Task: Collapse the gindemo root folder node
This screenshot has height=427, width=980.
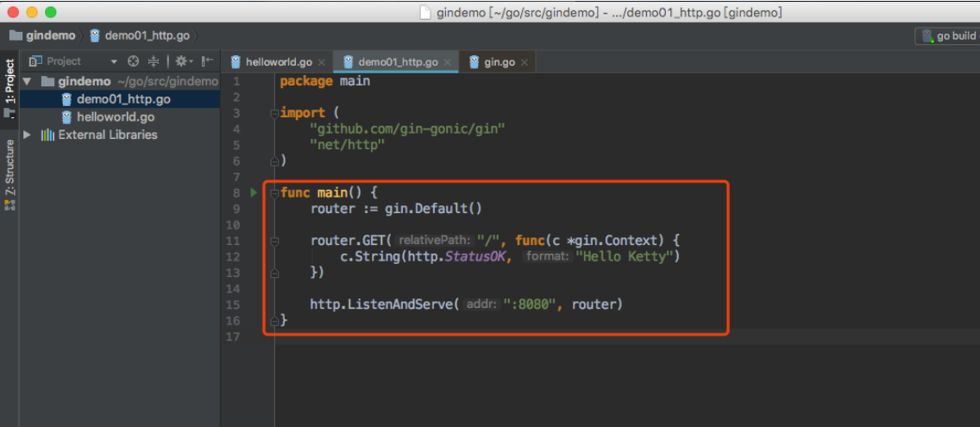Action: click(x=27, y=82)
